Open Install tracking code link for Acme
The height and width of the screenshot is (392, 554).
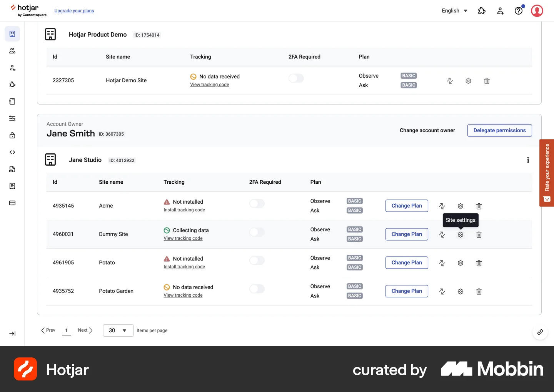[184, 210]
